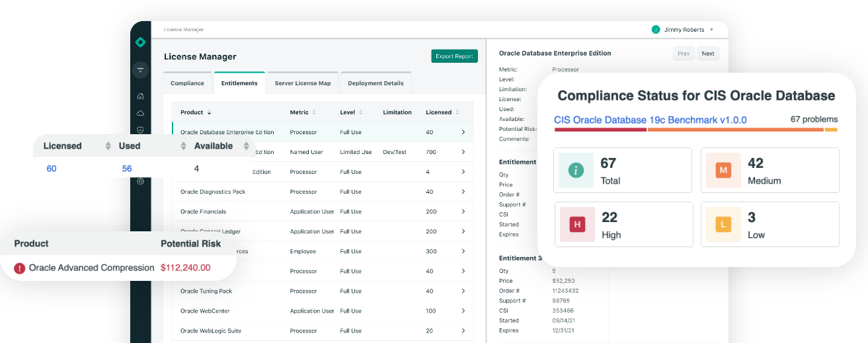Viewport: 868px width, 343px height.
Task: Click the L icon on Low card
Action: (723, 224)
